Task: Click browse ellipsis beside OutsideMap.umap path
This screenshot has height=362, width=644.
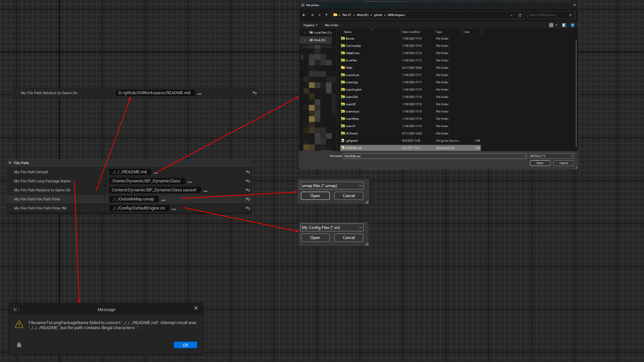Action: 163,200
